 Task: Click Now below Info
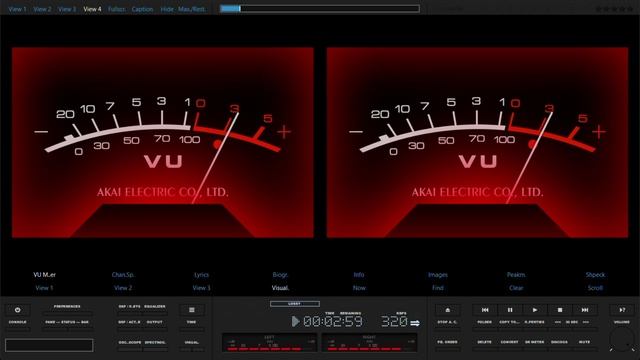pyautogui.click(x=359, y=288)
